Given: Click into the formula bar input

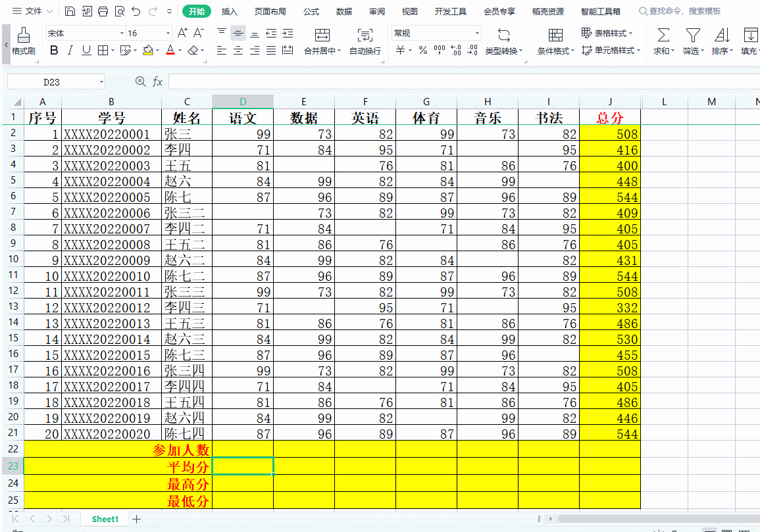Looking at the screenshot, I should pyautogui.click(x=464, y=82).
